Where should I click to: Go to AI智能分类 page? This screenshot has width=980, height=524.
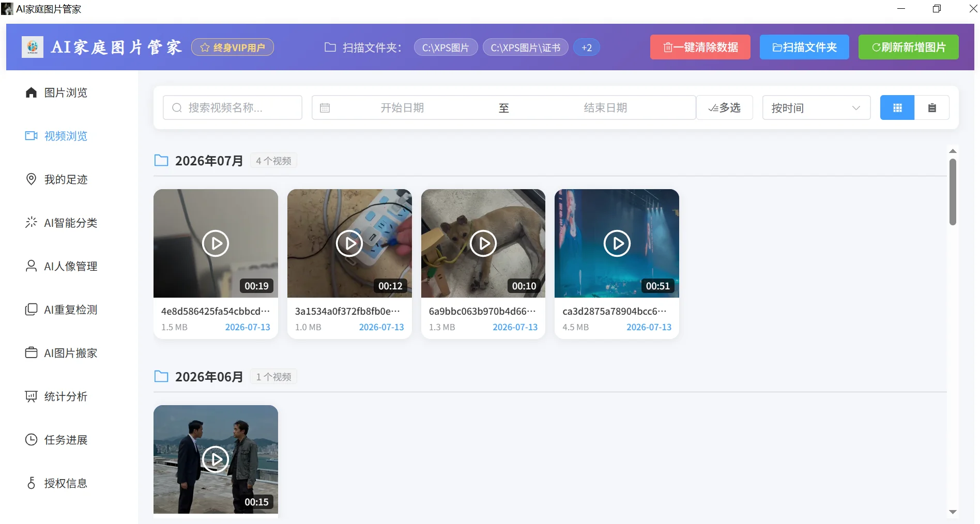pos(62,223)
